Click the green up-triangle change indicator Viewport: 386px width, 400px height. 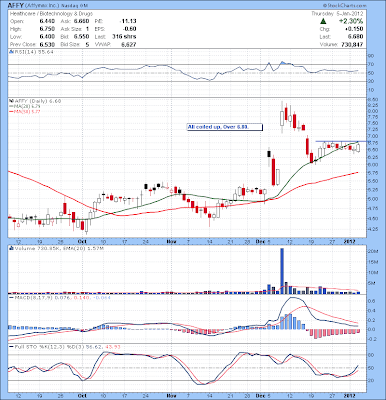323,21
